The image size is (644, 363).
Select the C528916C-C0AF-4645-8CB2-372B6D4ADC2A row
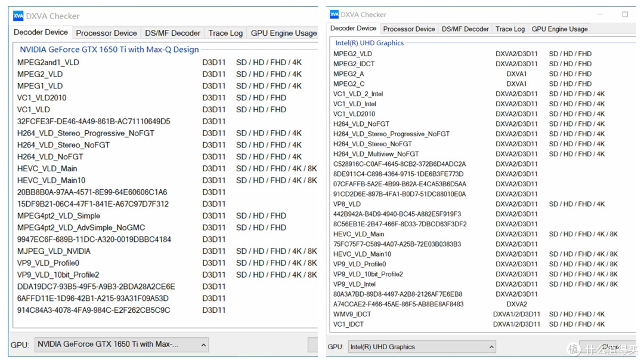[435, 164]
